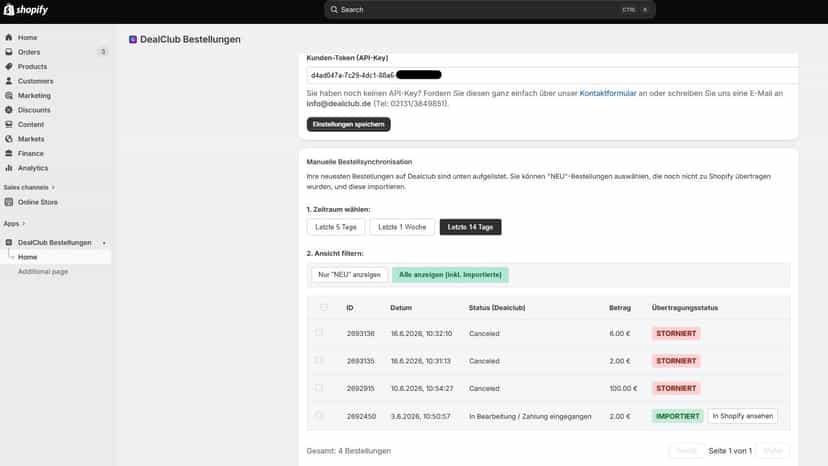Click into the Shopify search bar
828x466 pixels.
(490, 10)
